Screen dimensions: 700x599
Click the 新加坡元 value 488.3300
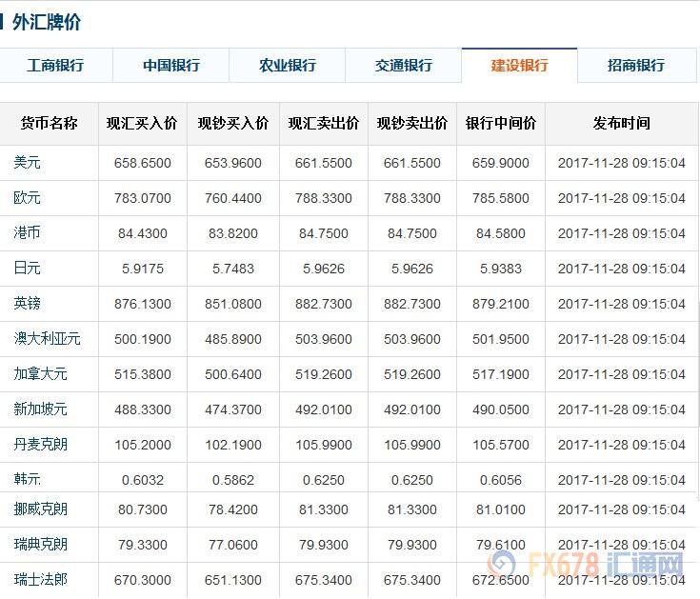[x=143, y=409]
